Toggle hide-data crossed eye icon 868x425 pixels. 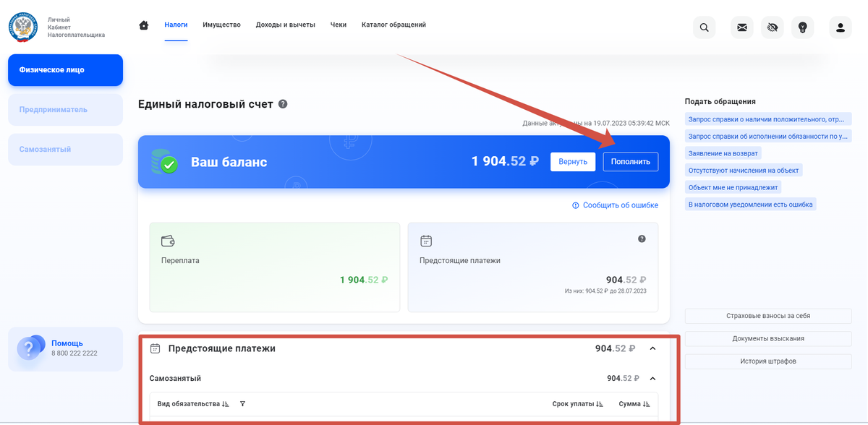coord(773,27)
